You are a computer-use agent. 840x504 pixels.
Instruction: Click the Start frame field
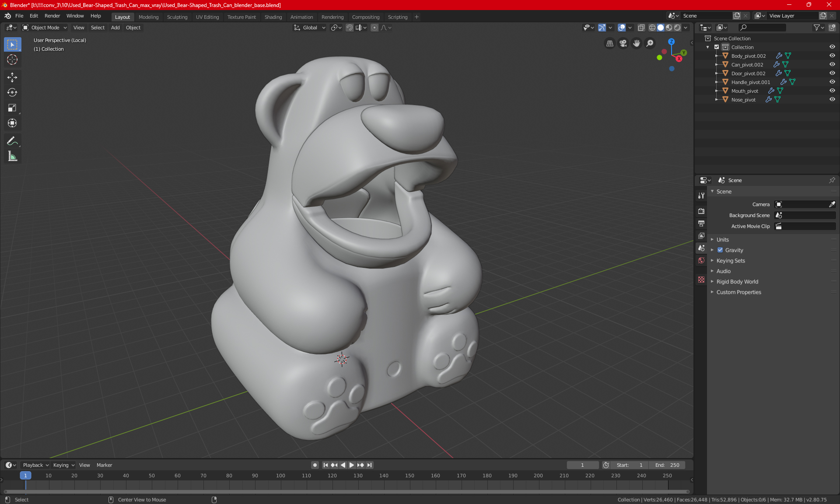(x=630, y=465)
